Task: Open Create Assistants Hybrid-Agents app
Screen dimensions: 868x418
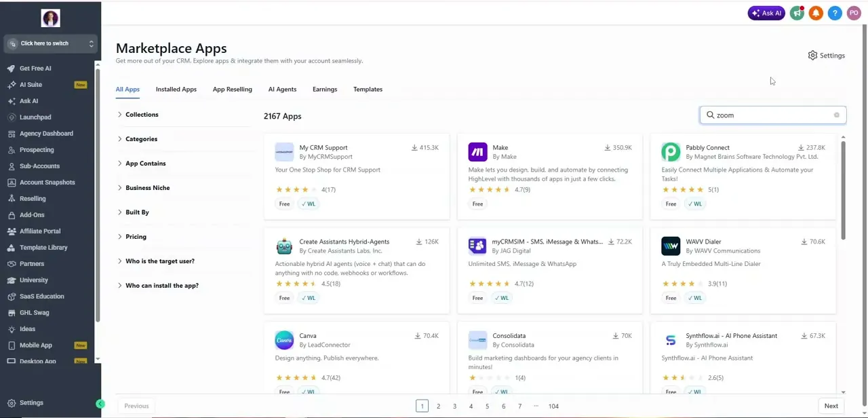Action: coord(357,271)
